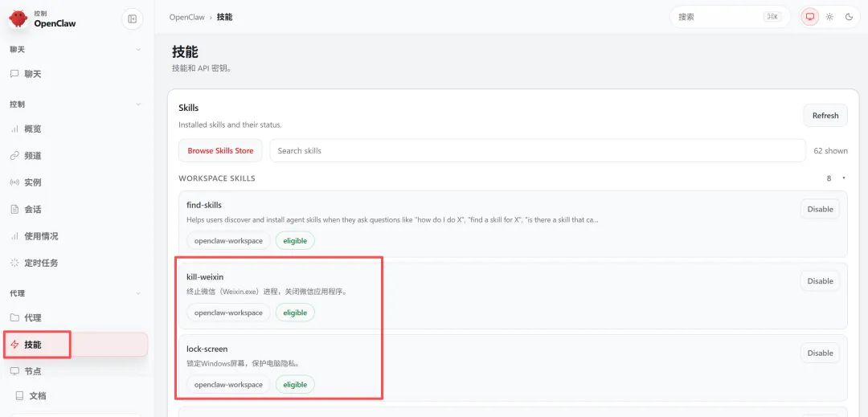Click kill-weixin eligible badge
Screen dimensions: 868x417
click(295, 313)
